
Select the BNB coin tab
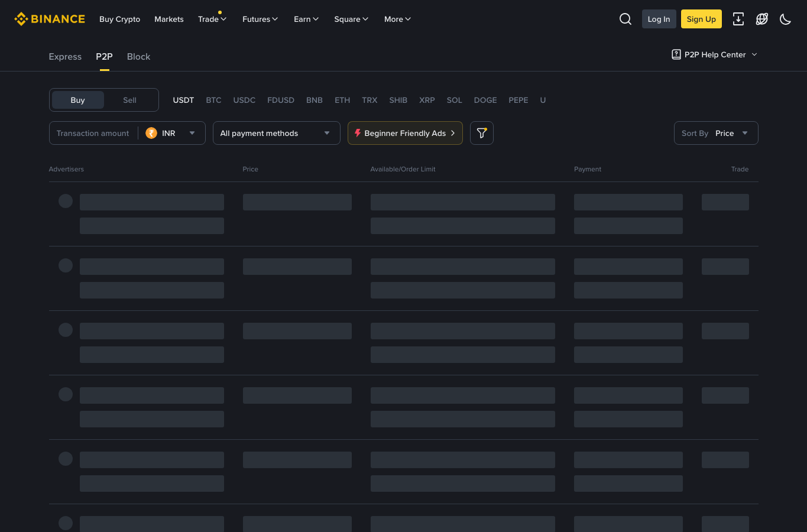coord(315,100)
